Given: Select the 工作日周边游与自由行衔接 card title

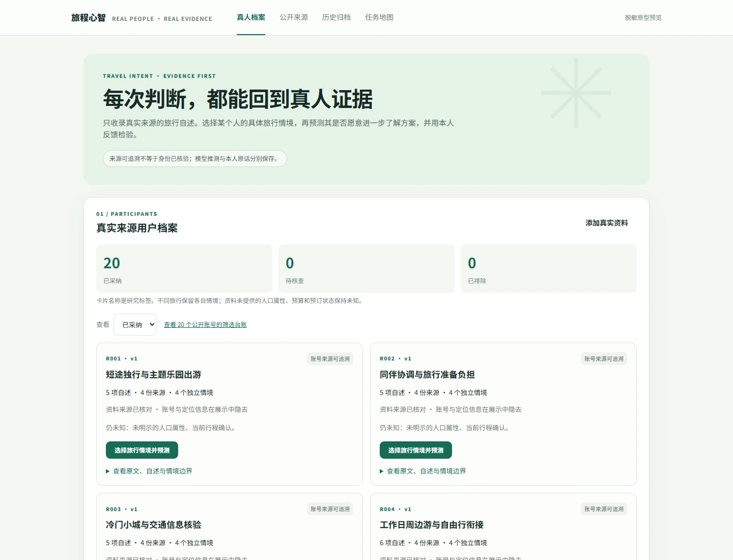Looking at the screenshot, I should pos(432,525).
